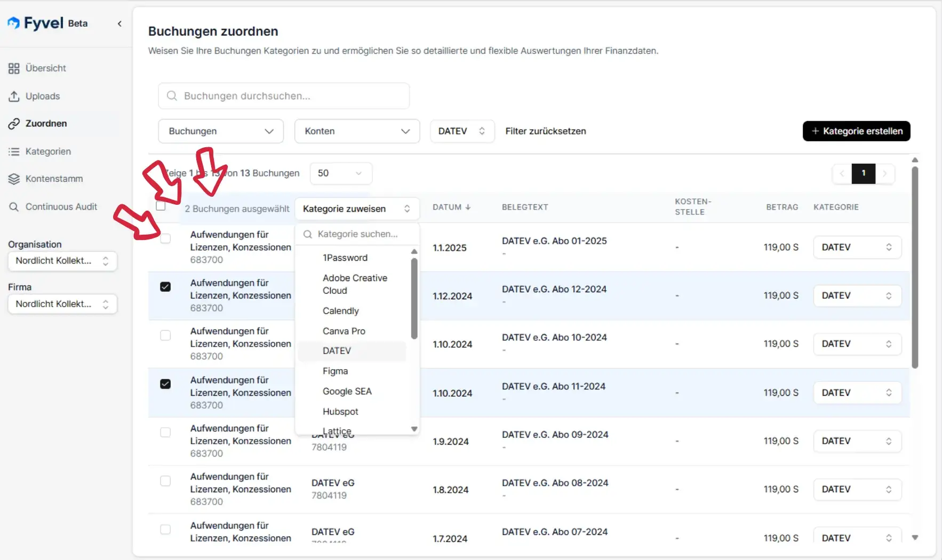This screenshot has width=942, height=560.
Task: Open category dropdown for Abo 09-2024 row
Action: pos(857,442)
